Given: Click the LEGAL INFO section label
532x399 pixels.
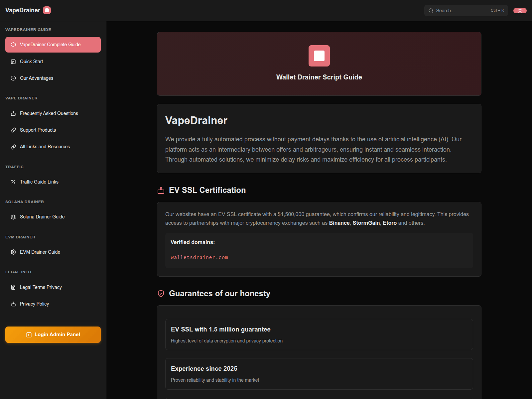Looking at the screenshot, I should click(x=18, y=272).
